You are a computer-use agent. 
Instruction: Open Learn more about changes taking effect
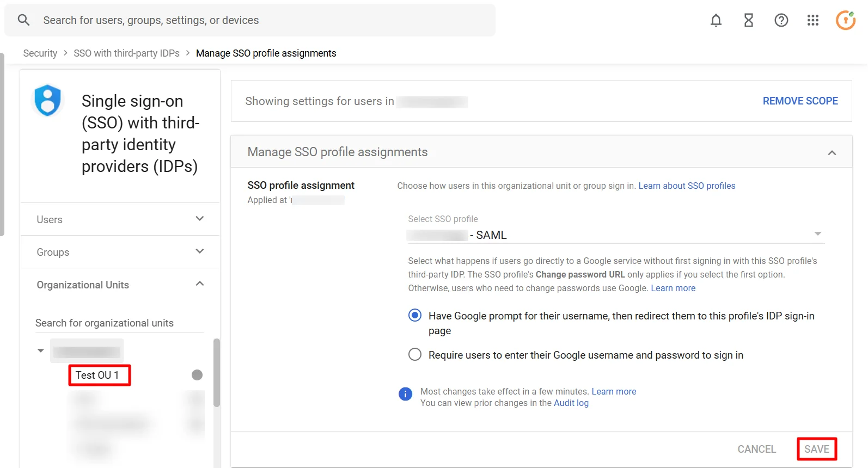(614, 391)
